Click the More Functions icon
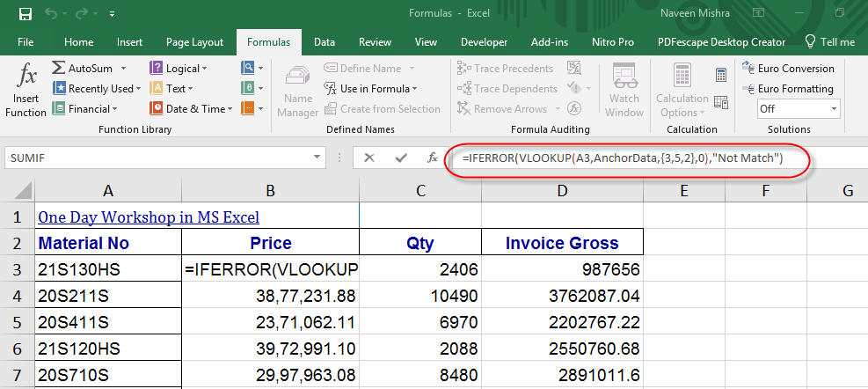 [247, 108]
